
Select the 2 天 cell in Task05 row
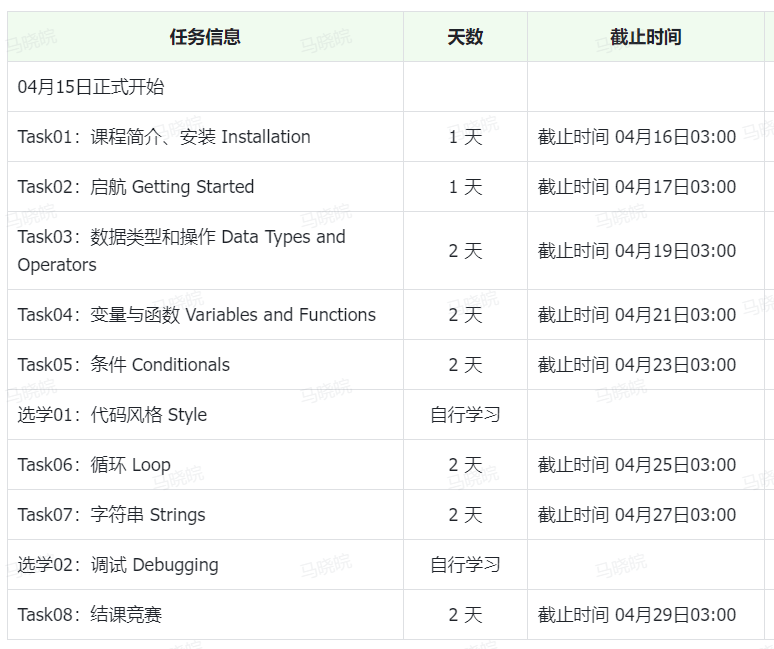[465, 365]
